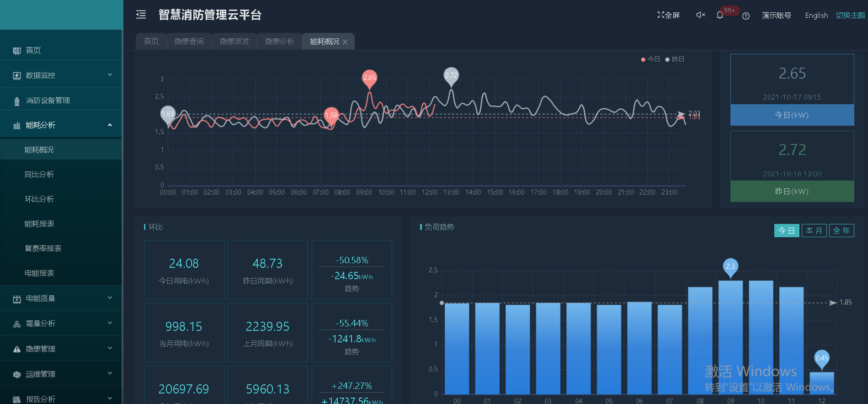Viewport: 868px width, 404px height.
Task: Select 本月 load trend range button
Action: pyautogui.click(x=814, y=231)
